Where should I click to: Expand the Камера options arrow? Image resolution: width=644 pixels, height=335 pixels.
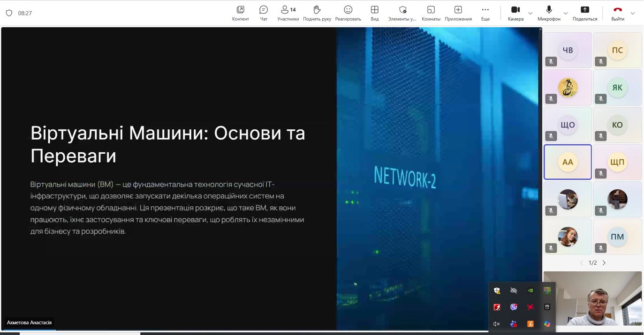point(530,13)
